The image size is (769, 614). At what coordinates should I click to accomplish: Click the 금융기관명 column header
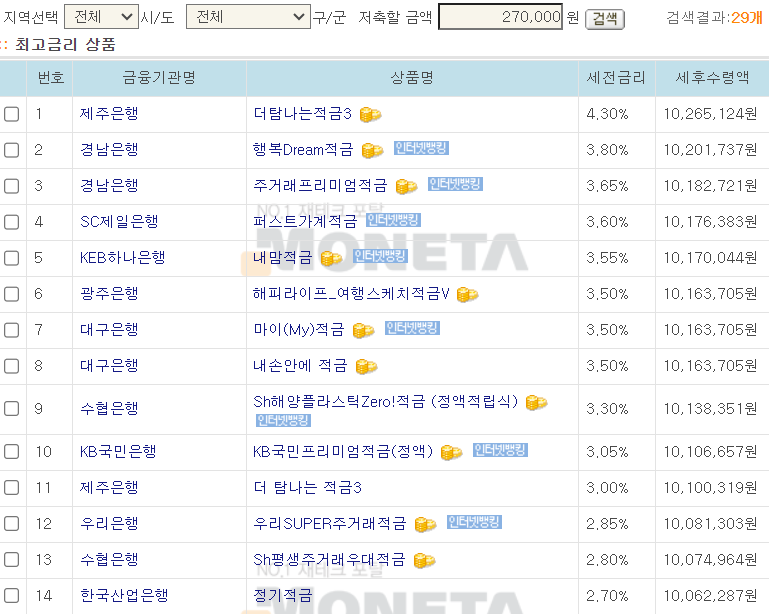[159, 77]
